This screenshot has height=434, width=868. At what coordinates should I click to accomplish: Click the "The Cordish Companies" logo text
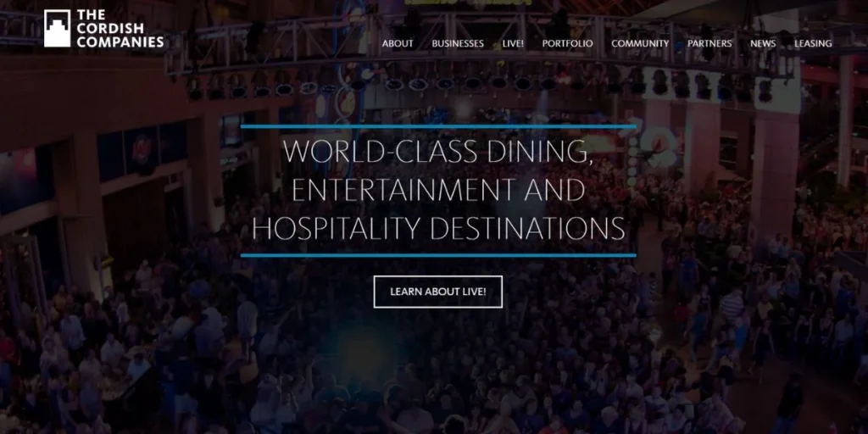120,28
